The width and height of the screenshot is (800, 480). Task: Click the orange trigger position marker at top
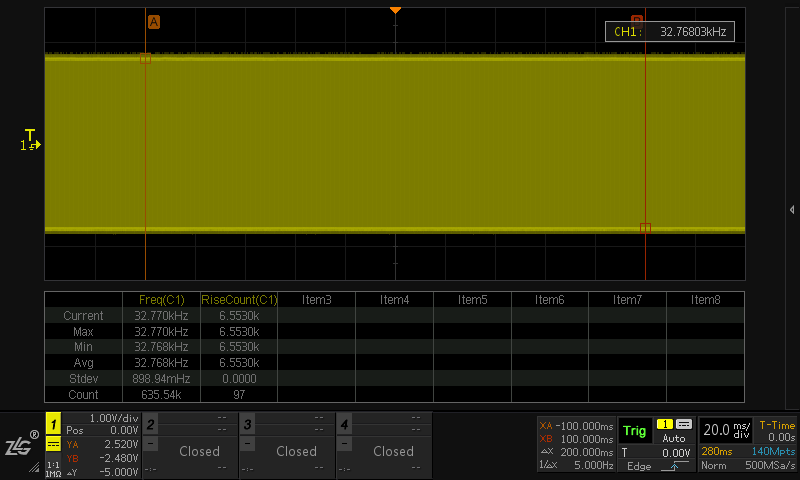pyautogui.click(x=395, y=10)
